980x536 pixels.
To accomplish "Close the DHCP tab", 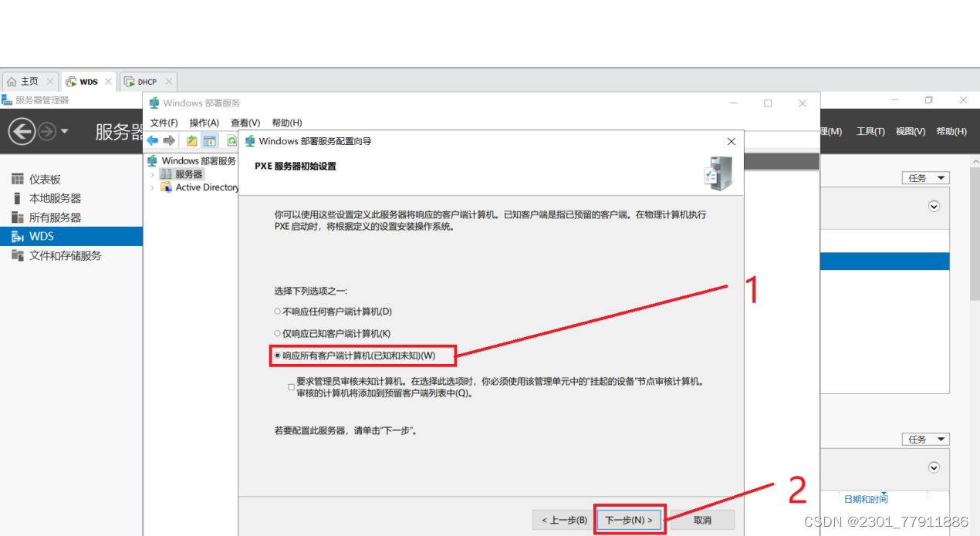I will click(168, 82).
